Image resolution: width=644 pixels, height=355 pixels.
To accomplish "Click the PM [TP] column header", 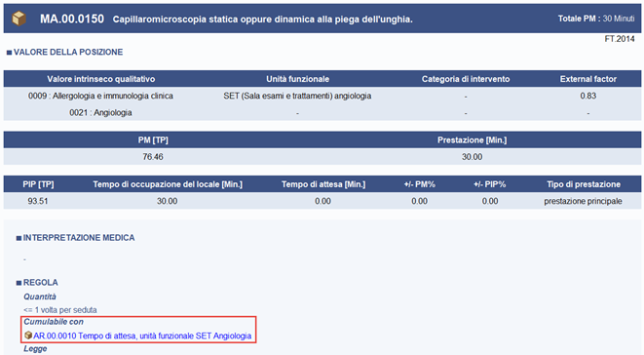I will click(153, 140).
